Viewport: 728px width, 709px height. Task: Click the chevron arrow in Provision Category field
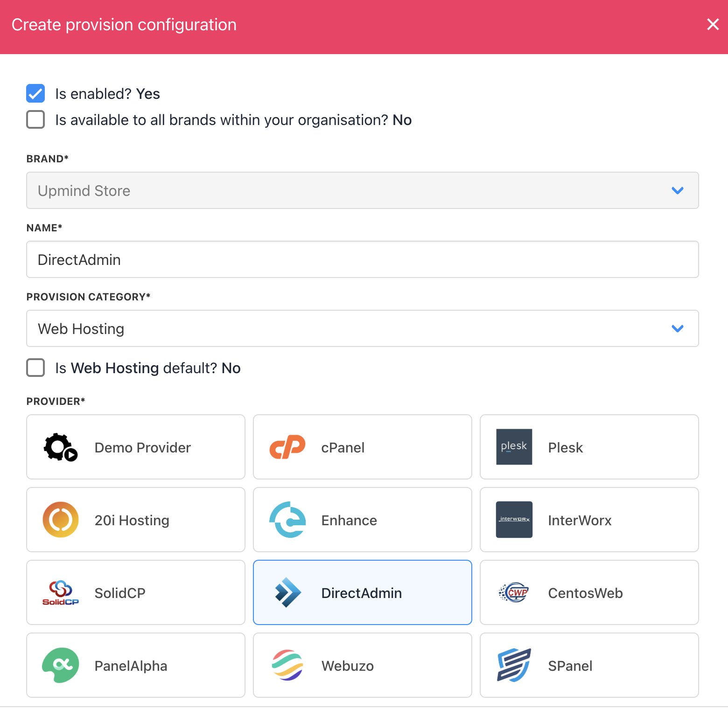click(678, 328)
